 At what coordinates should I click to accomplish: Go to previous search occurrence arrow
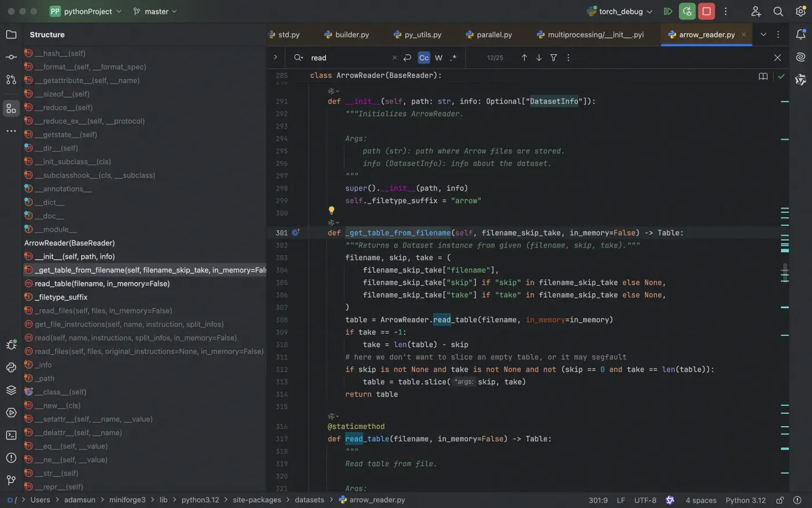[524, 57]
